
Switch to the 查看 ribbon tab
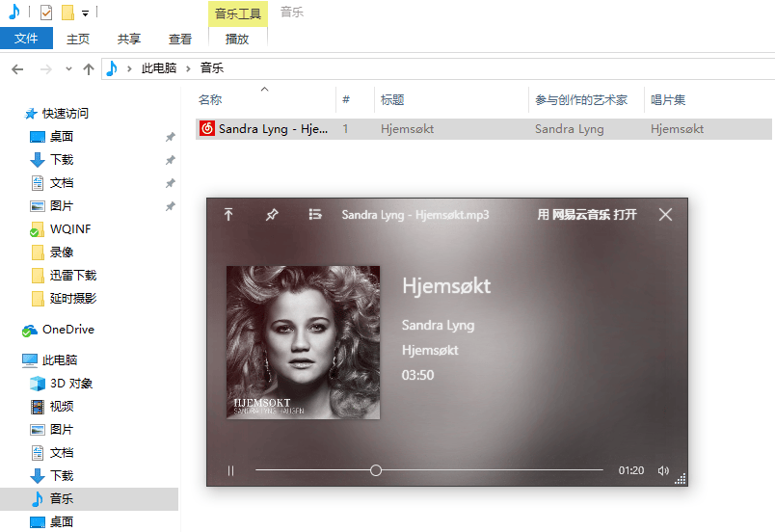pyautogui.click(x=180, y=39)
